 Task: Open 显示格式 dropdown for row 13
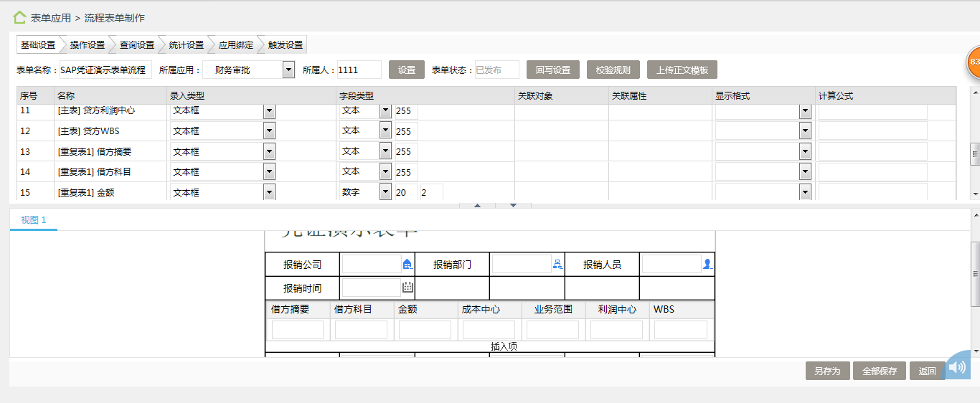tap(805, 152)
